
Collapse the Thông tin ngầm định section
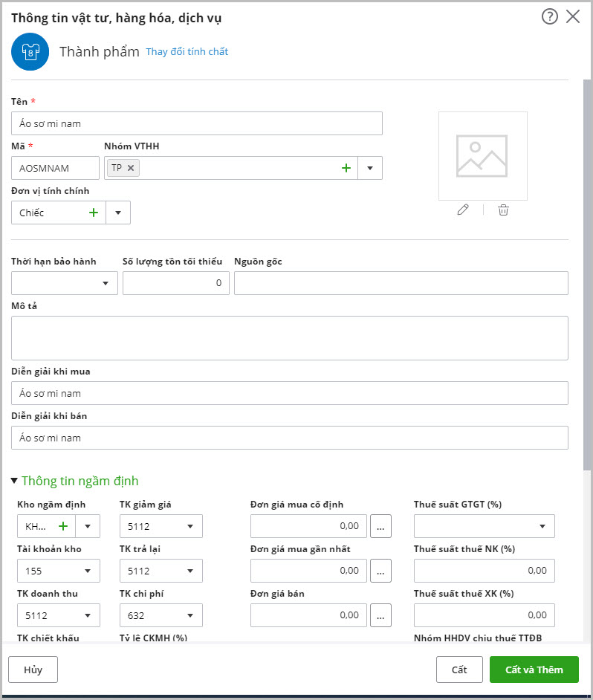pos(15,481)
